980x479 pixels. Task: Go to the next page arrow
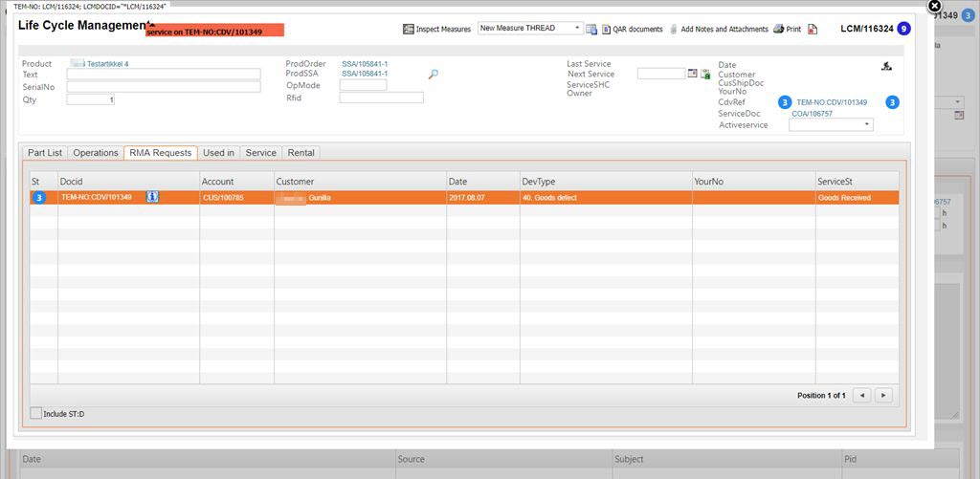(883, 395)
